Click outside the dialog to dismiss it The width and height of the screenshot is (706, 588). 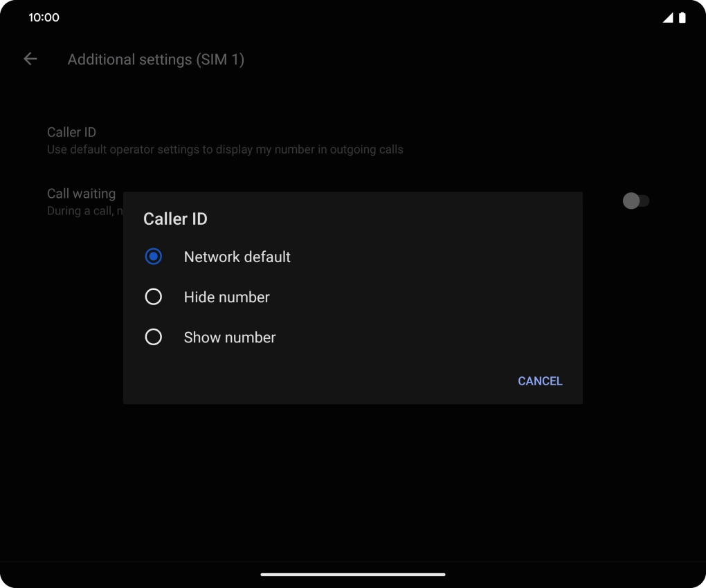(352, 484)
